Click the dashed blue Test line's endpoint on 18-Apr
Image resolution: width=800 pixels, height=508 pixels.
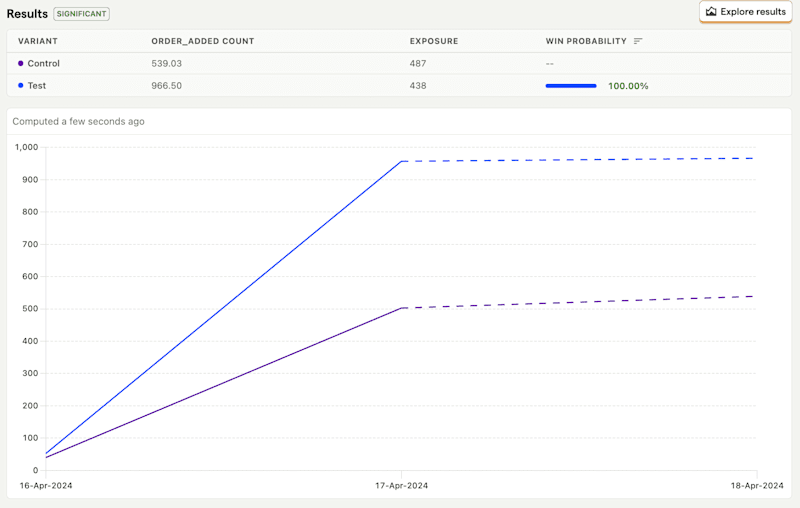tap(754, 158)
